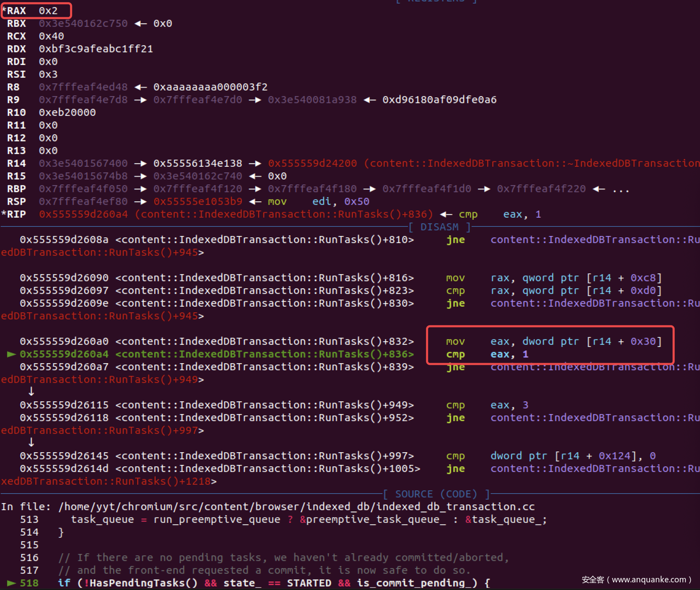Image resolution: width=700 pixels, height=590 pixels.
Task: Click the left arrow after RBX pointer value
Action: pos(141,24)
